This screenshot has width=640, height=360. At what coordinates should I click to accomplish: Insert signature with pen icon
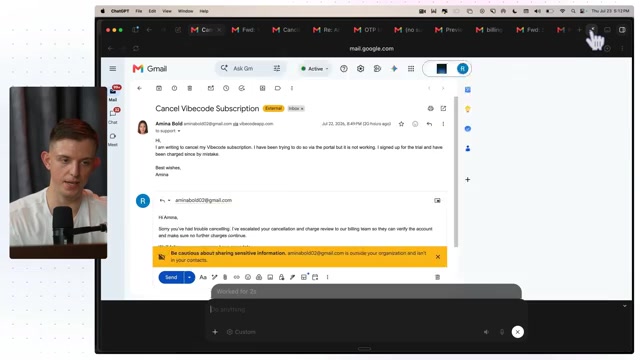coord(293,277)
